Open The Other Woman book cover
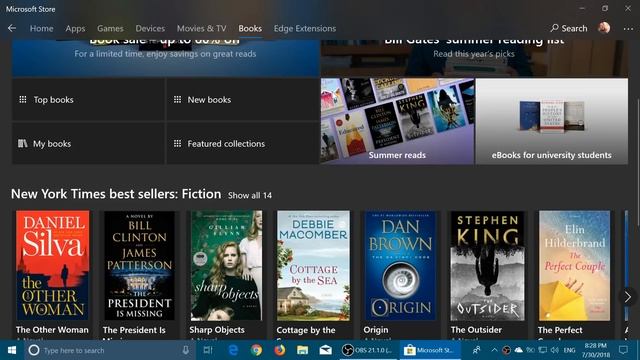The width and height of the screenshot is (640, 360). pyautogui.click(x=53, y=265)
